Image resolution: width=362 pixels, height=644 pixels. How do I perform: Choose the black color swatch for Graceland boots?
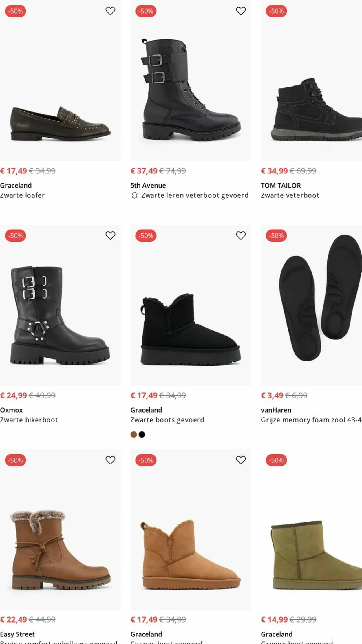[142, 434]
